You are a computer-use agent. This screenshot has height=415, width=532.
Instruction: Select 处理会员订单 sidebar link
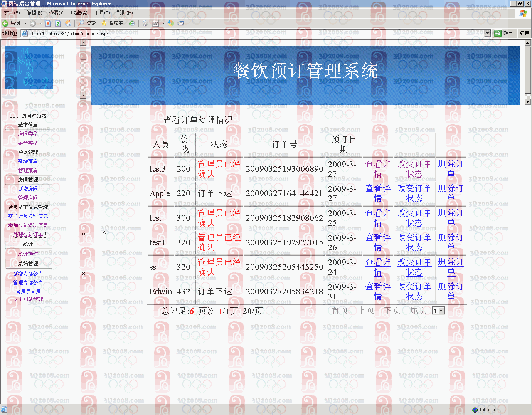[28, 235]
